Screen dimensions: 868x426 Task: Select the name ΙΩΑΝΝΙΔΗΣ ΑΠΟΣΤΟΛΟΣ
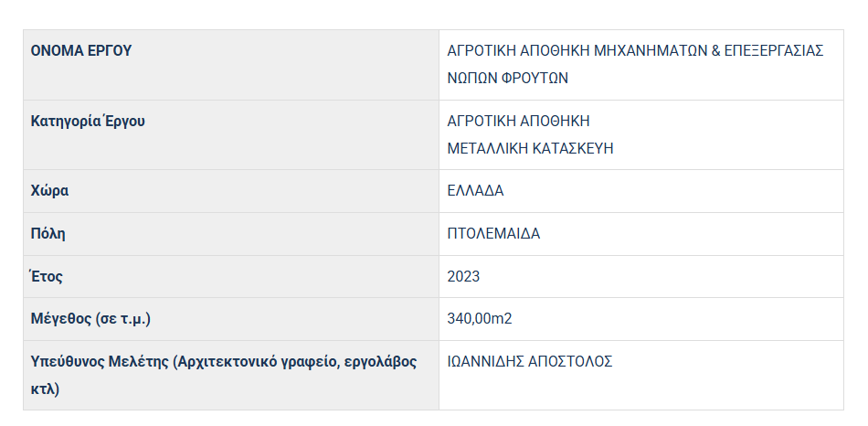pyautogui.click(x=529, y=362)
